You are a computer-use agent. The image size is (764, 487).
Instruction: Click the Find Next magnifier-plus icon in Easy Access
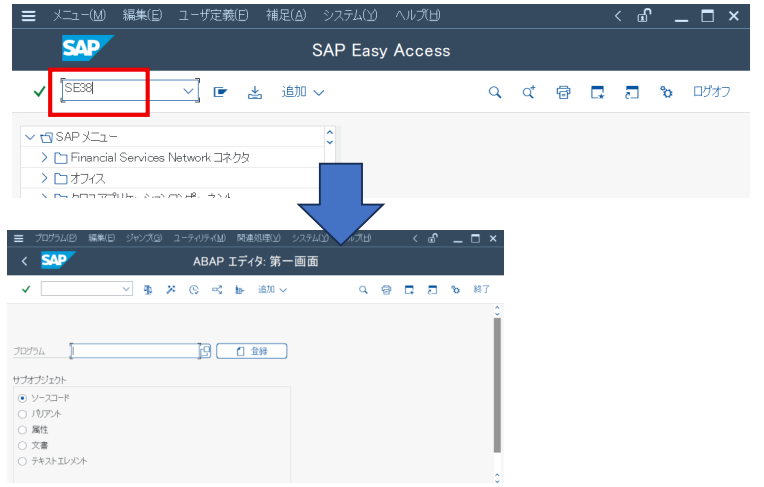(529, 92)
